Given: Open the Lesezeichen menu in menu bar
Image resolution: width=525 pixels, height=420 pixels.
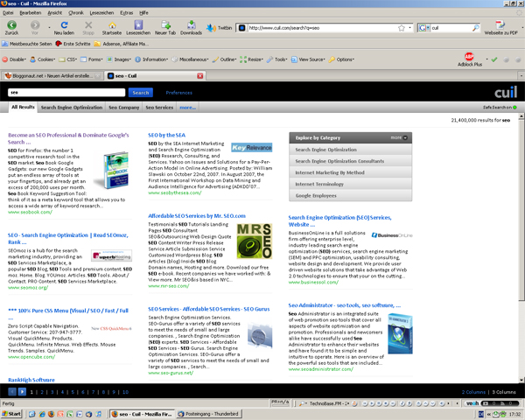Looking at the screenshot, I should click(101, 13).
